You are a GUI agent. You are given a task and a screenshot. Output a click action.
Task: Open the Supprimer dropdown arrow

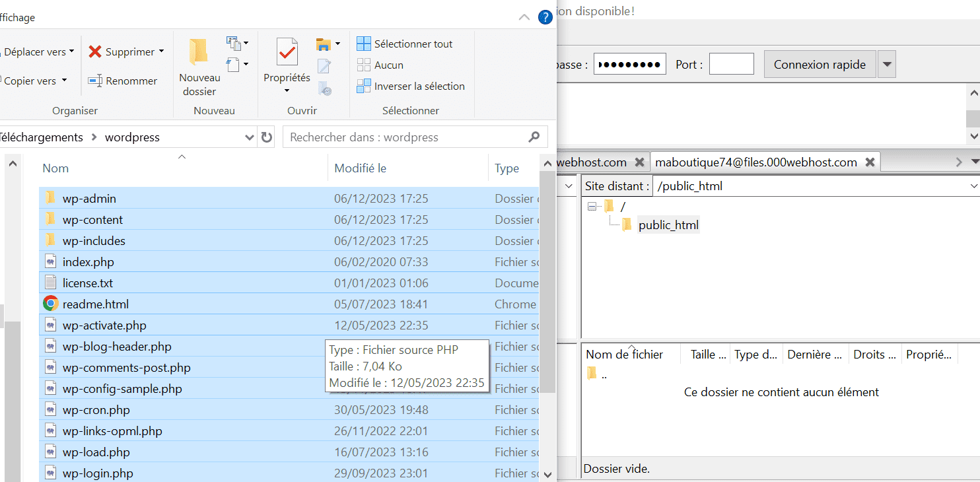pos(161,52)
